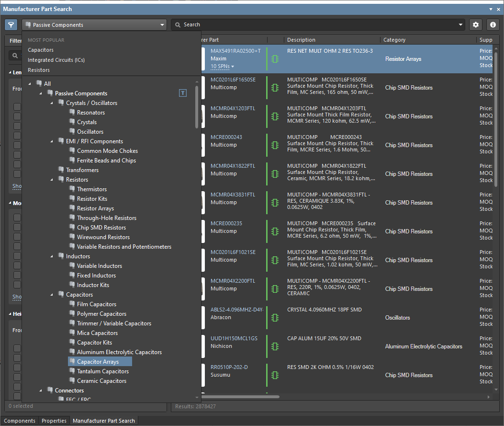Collapse the Capacitors tree node
This screenshot has height=426, width=504.
51,294
